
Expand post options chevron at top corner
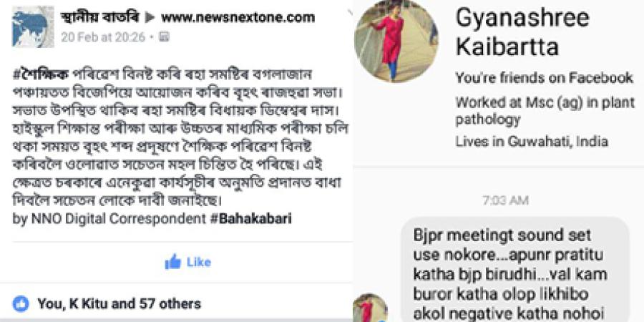click(x=349, y=12)
